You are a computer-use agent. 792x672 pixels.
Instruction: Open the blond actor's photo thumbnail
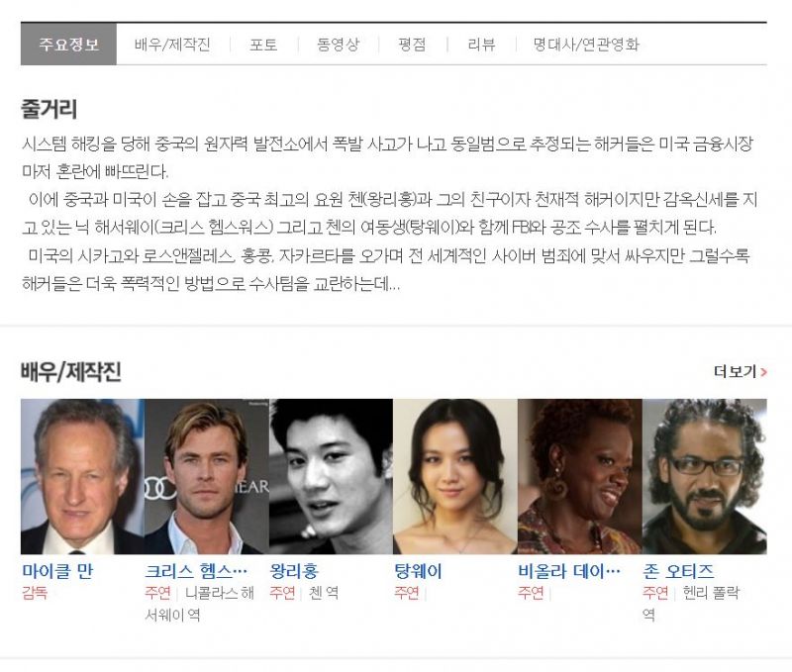(207, 476)
